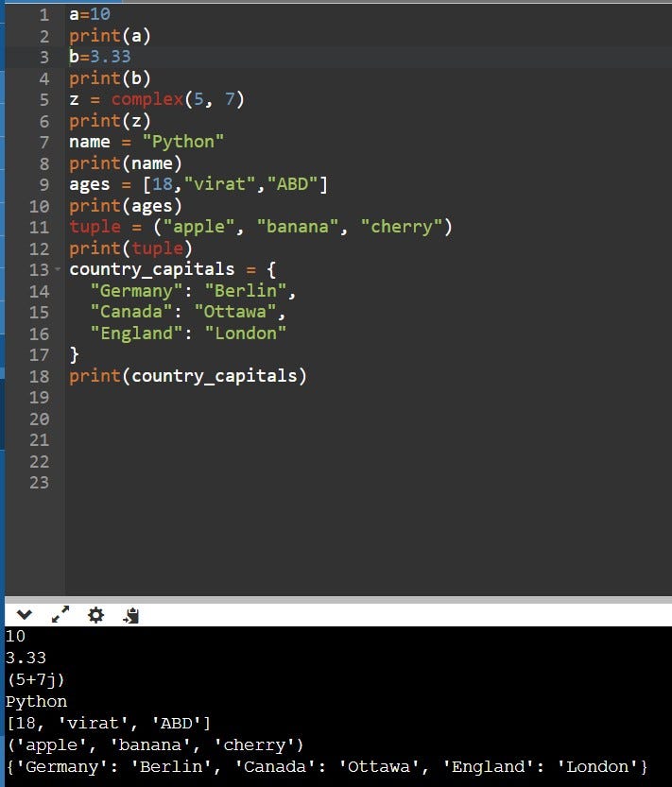Click the "banana" string on line 11
This screenshot has height=787, width=672.
point(298,227)
